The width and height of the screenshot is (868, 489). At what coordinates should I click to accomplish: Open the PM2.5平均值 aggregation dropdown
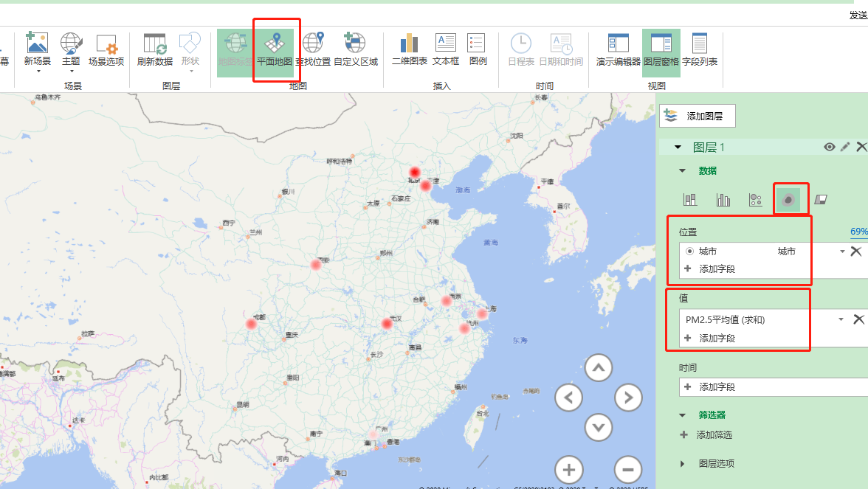(x=840, y=319)
